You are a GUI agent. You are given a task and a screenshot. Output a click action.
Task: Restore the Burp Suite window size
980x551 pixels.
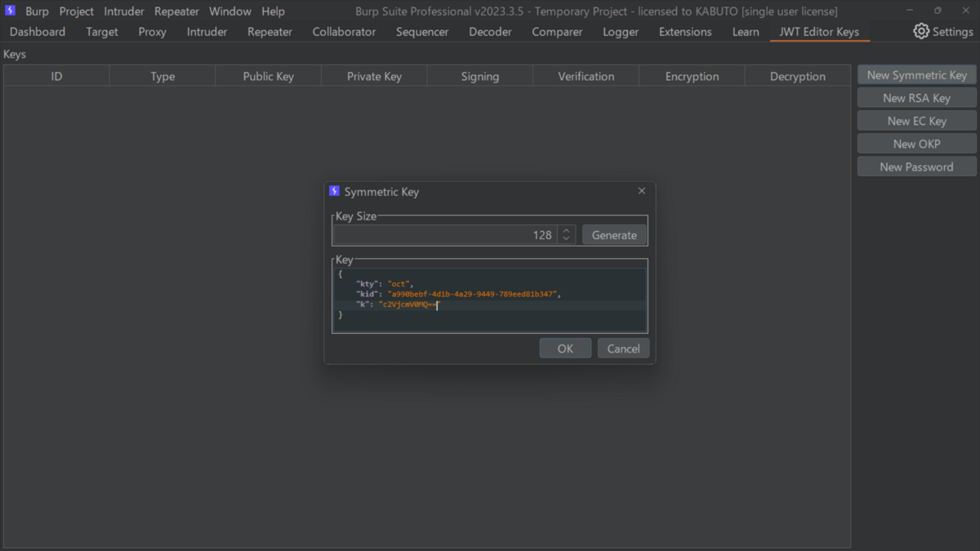[938, 11]
